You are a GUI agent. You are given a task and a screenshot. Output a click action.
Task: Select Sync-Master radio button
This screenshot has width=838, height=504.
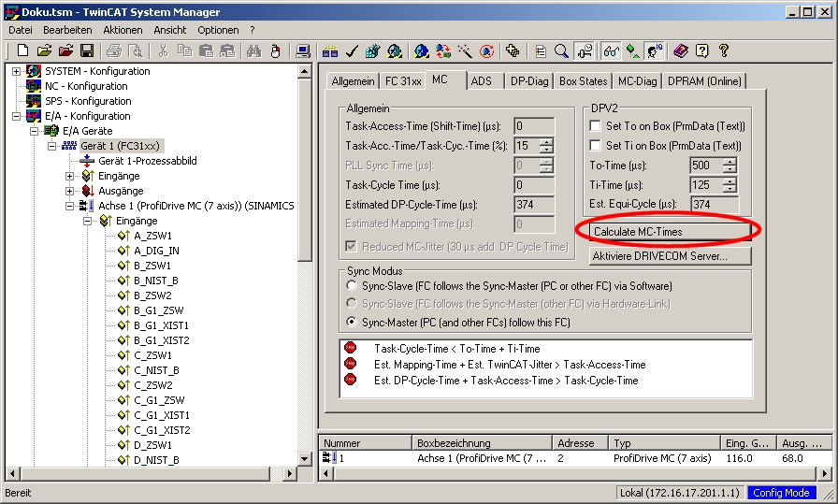[x=351, y=323]
